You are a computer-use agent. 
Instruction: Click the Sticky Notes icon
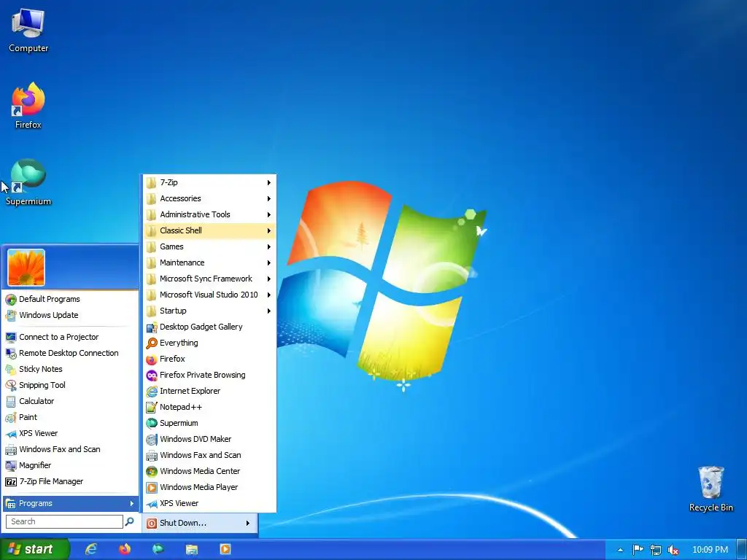pyautogui.click(x=10, y=370)
